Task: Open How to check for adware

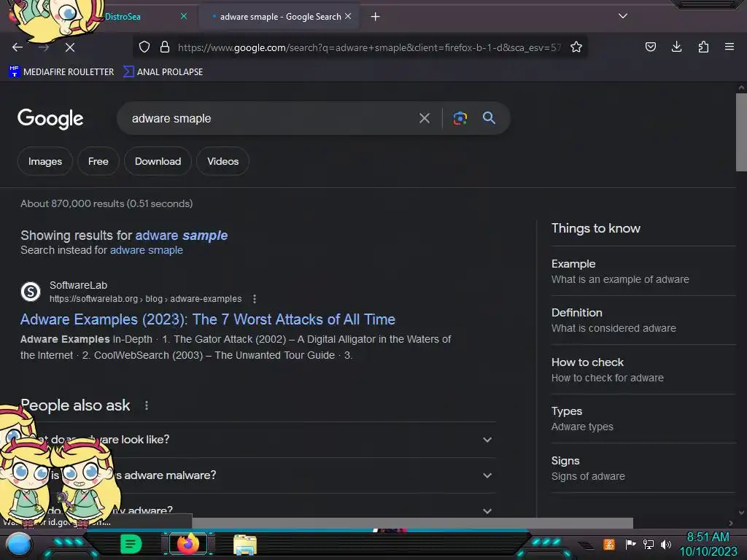Action: coord(643,370)
